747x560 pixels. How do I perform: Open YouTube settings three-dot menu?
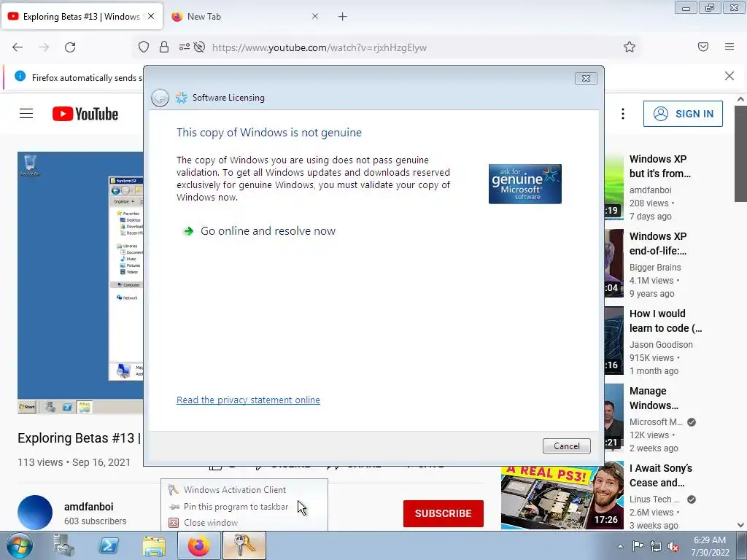tap(623, 114)
